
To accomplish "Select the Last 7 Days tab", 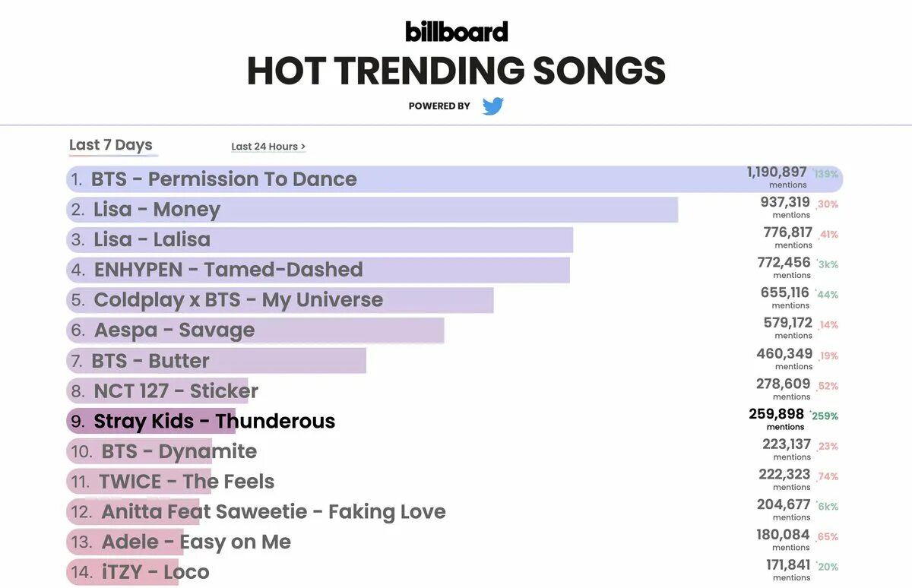I will (111, 145).
